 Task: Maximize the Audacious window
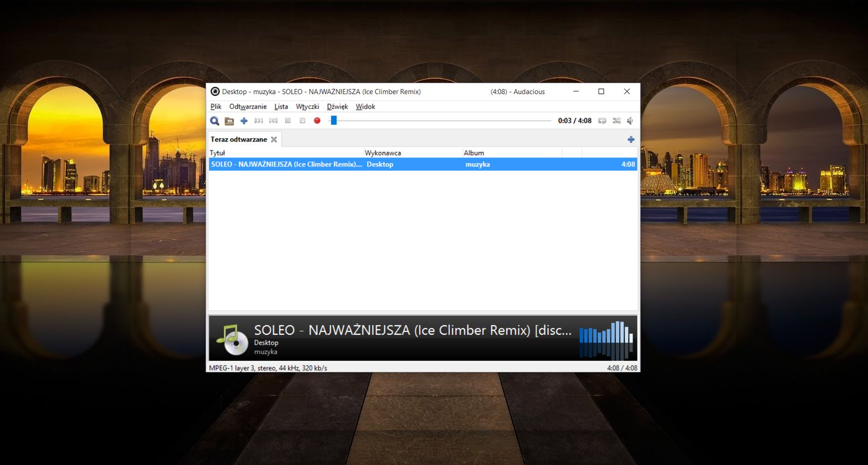pyautogui.click(x=601, y=91)
